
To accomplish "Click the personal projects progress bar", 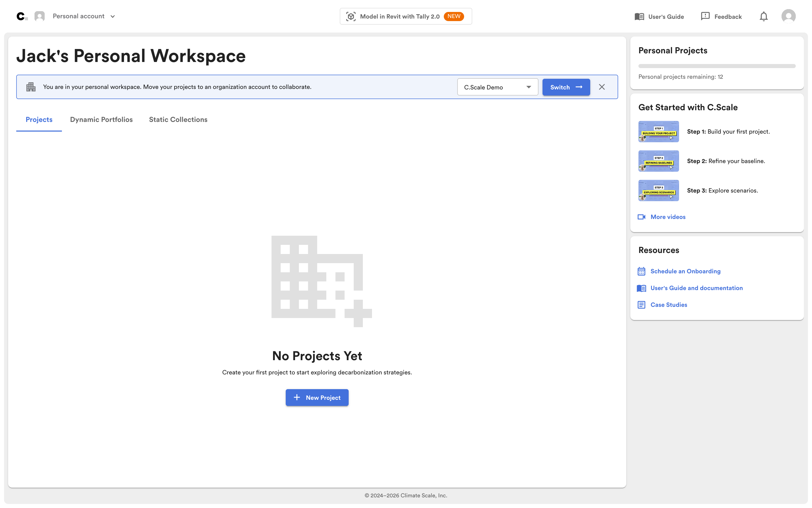I will point(717,66).
